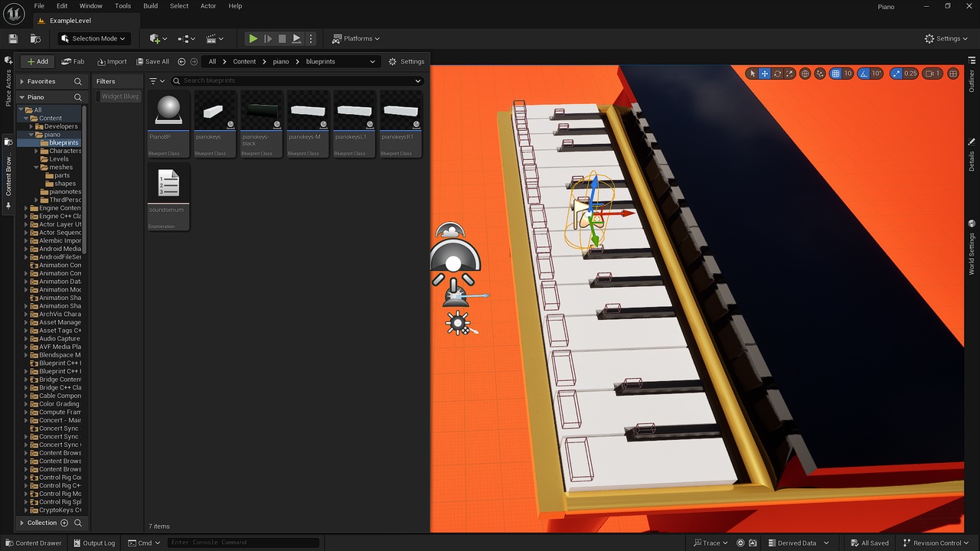This screenshot has width=980, height=551.
Task: Open the Content Drawer
Action: pyautogui.click(x=33, y=543)
